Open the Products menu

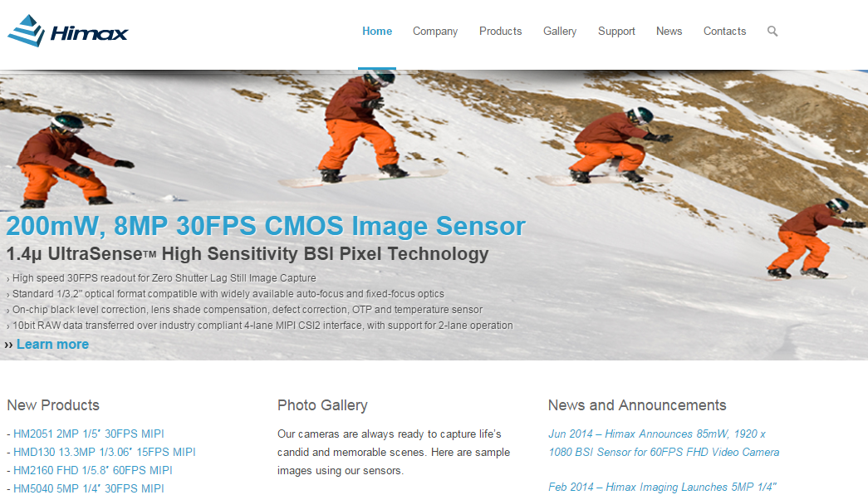tap(500, 31)
